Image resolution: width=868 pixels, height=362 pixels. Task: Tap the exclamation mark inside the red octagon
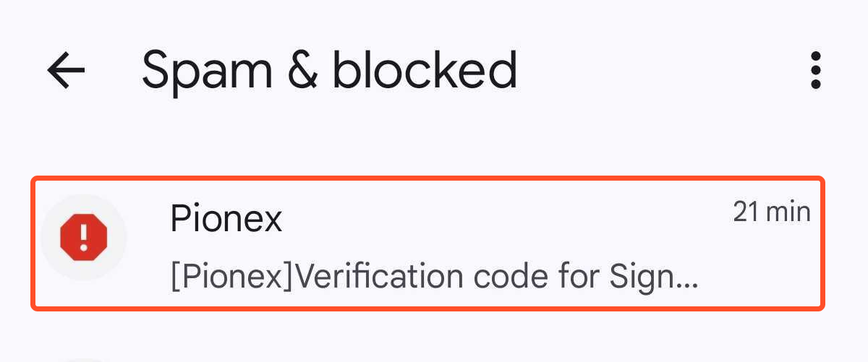tap(84, 237)
